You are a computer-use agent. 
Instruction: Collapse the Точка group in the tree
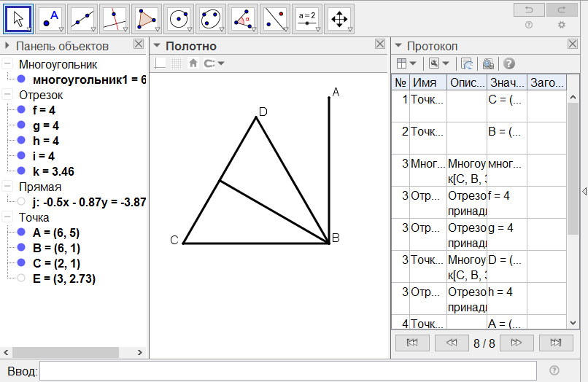tap(7, 217)
